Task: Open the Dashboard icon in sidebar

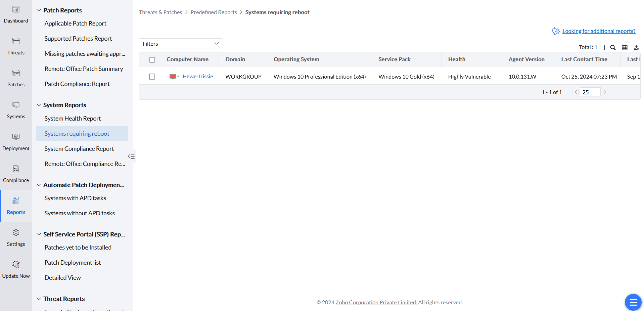Action: (x=16, y=9)
